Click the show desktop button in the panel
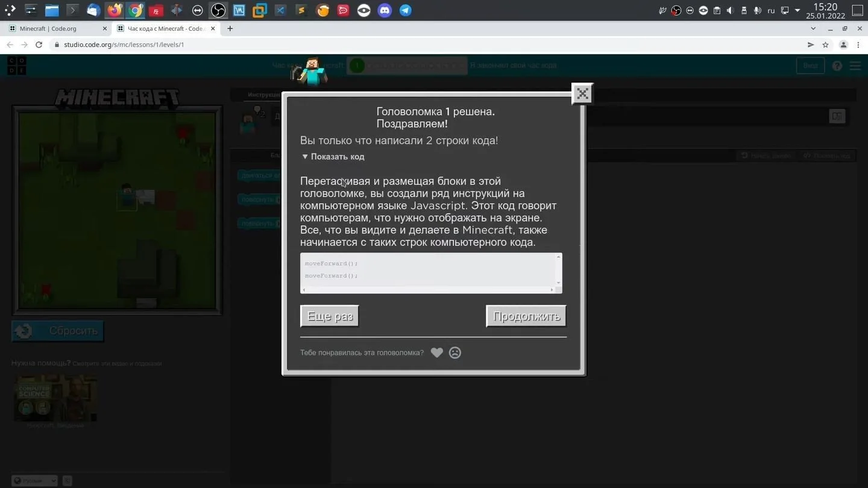This screenshot has width=868, height=488. 858,10
